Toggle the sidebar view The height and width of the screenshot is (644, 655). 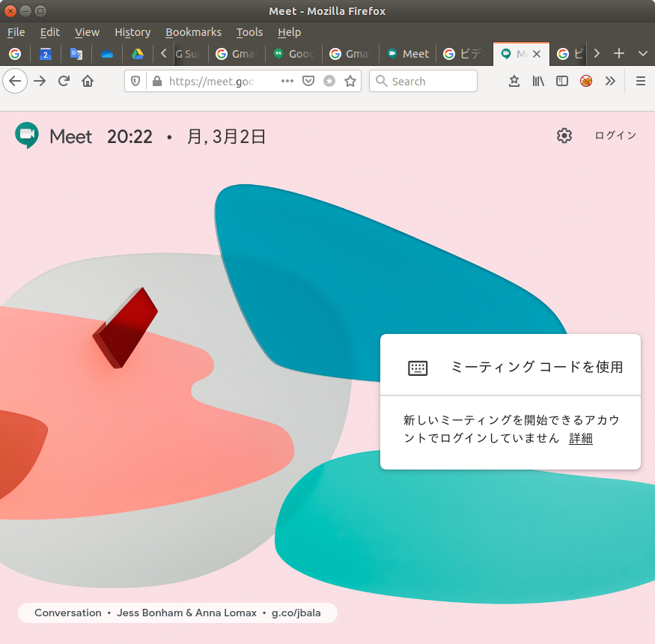[562, 81]
